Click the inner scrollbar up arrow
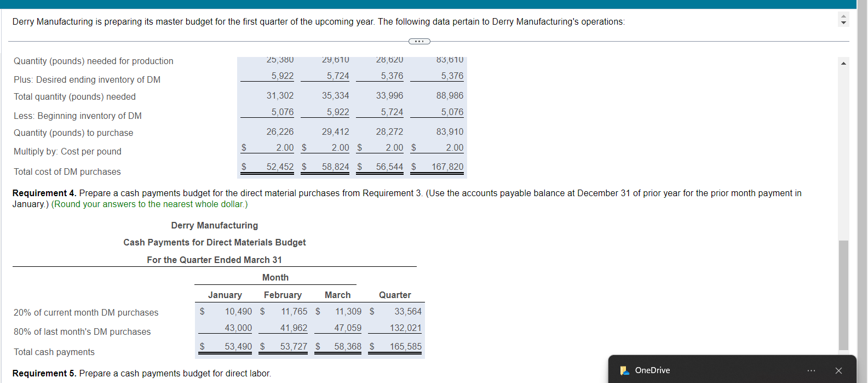868x383 pixels. (843, 63)
